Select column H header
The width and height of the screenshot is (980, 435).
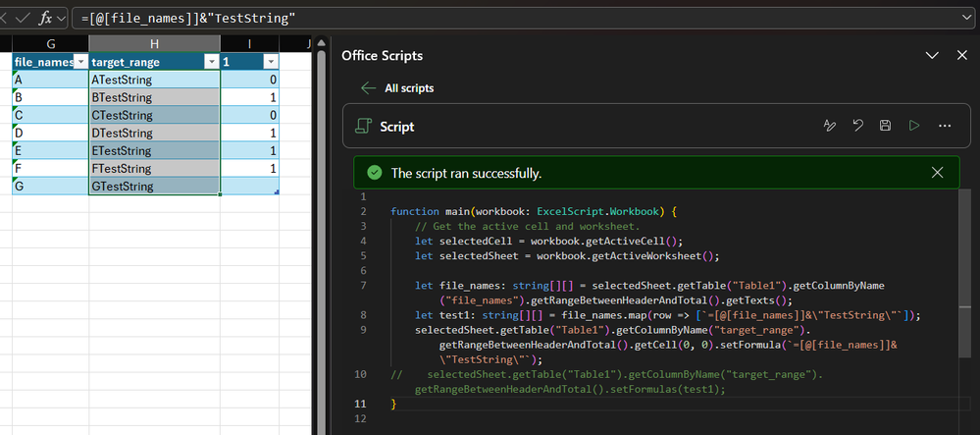[154, 44]
